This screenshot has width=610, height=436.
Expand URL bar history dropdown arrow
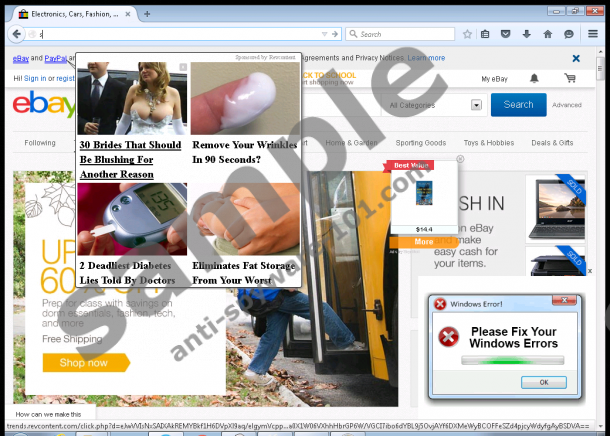[322, 34]
